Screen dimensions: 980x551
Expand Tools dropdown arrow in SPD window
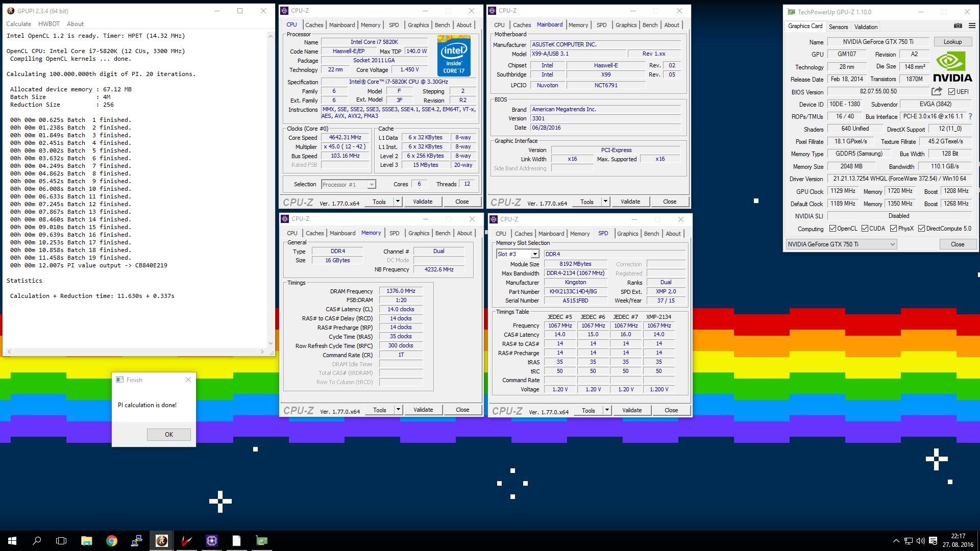tap(607, 410)
